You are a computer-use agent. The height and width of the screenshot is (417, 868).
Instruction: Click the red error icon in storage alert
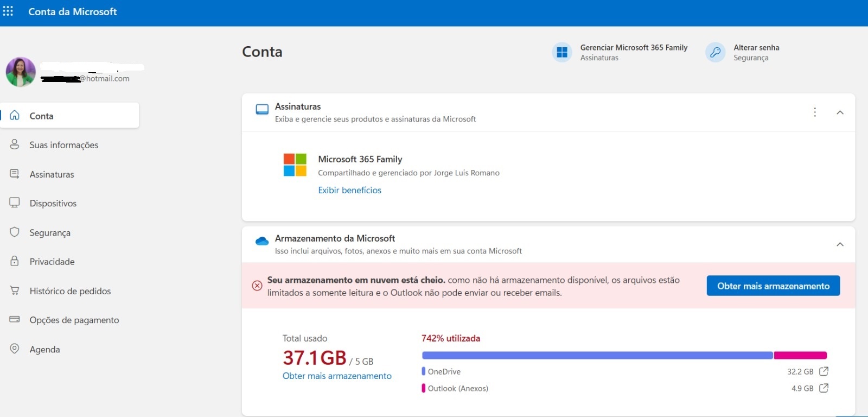pyautogui.click(x=257, y=286)
